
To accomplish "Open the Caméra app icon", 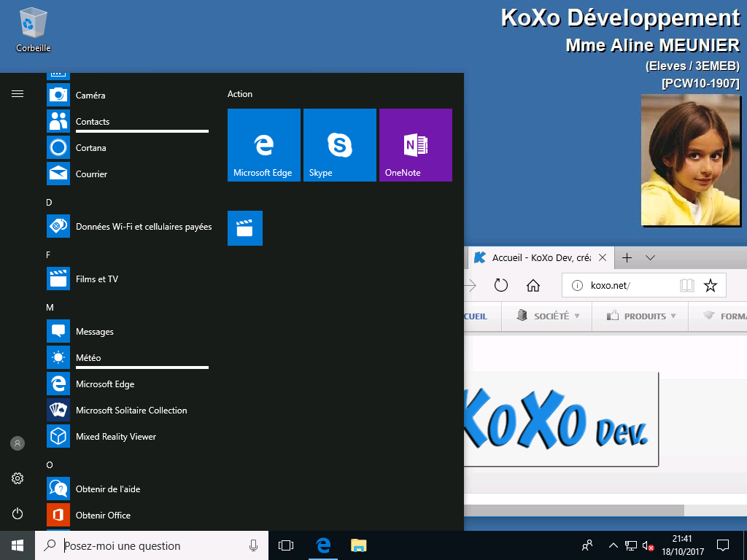I will 58,95.
